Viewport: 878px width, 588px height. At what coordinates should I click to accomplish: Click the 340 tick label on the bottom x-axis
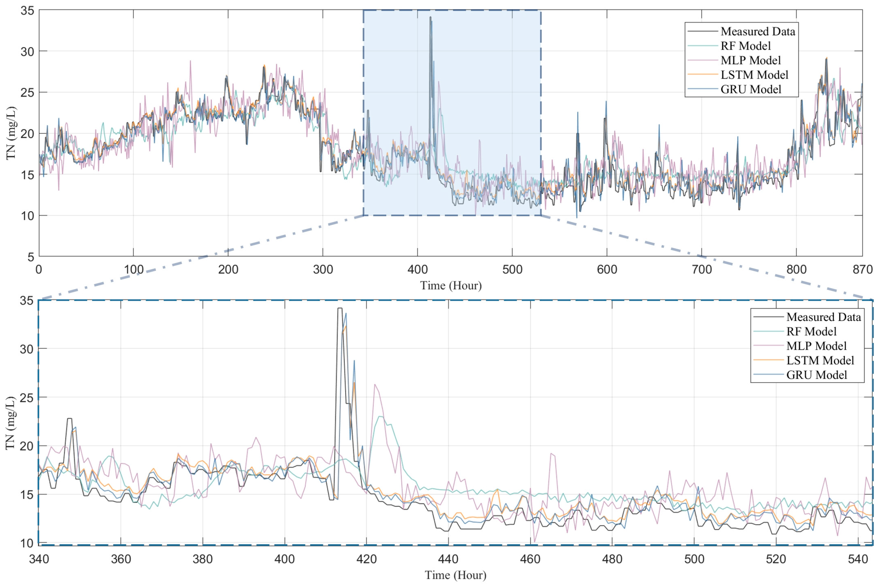coord(39,559)
